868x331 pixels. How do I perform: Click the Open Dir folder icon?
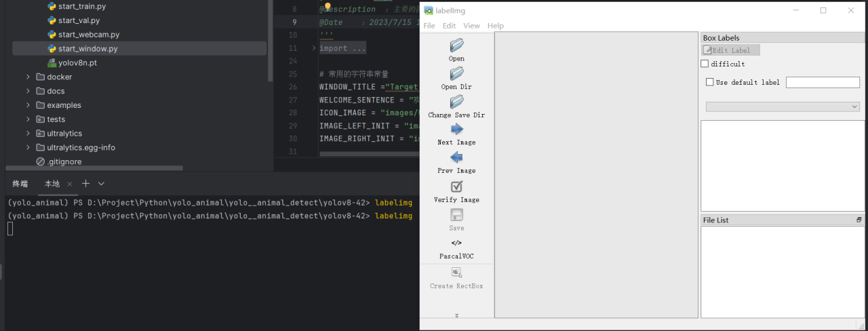(x=456, y=74)
